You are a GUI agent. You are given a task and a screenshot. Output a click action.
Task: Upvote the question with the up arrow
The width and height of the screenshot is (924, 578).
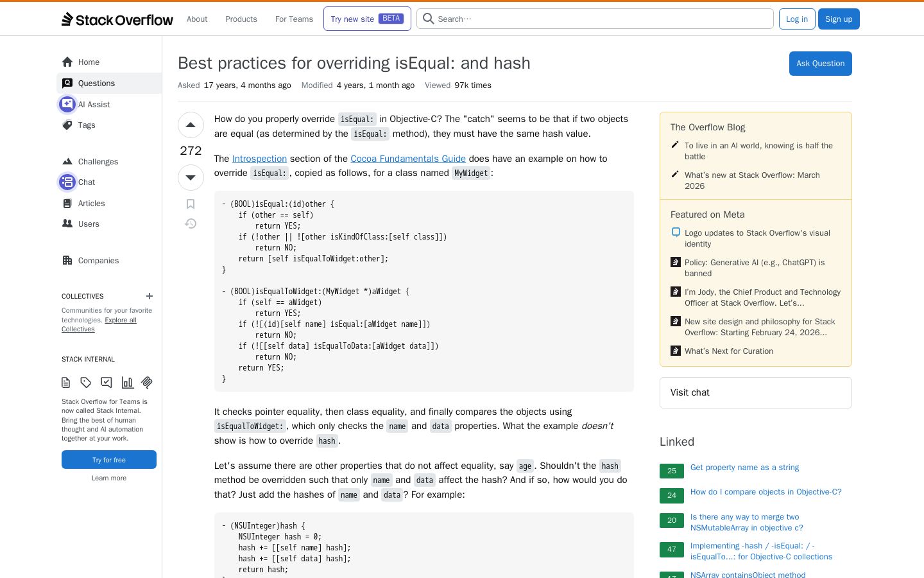(191, 125)
